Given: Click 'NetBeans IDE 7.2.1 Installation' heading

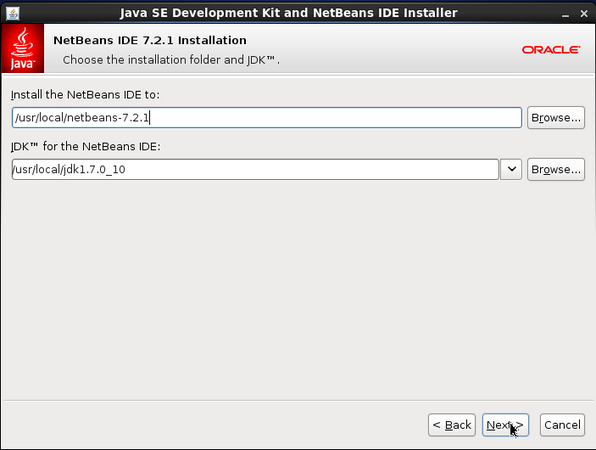Looking at the screenshot, I should [x=150, y=40].
